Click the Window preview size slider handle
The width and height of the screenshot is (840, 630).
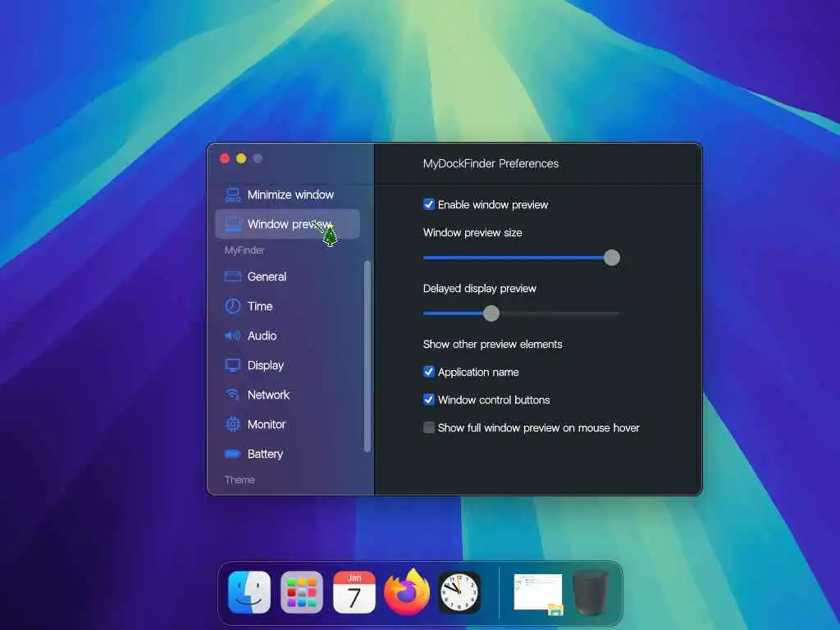pyautogui.click(x=612, y=258)
